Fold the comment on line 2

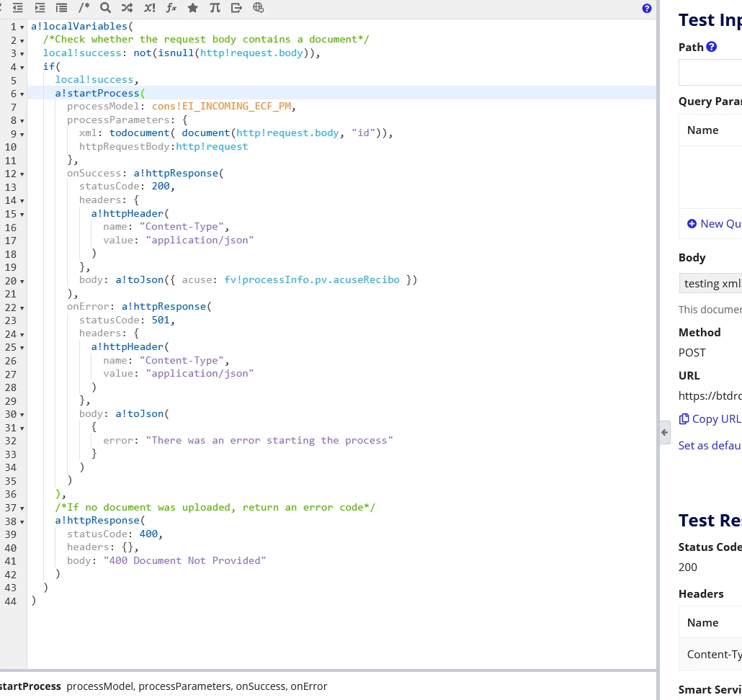click(22, 40)
